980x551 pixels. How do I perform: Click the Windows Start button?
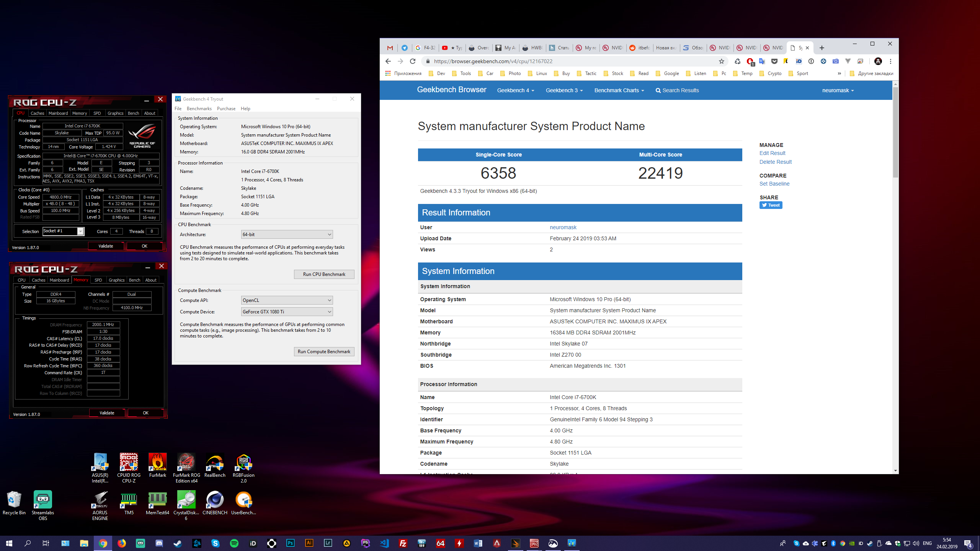click(x=9, y=543)
